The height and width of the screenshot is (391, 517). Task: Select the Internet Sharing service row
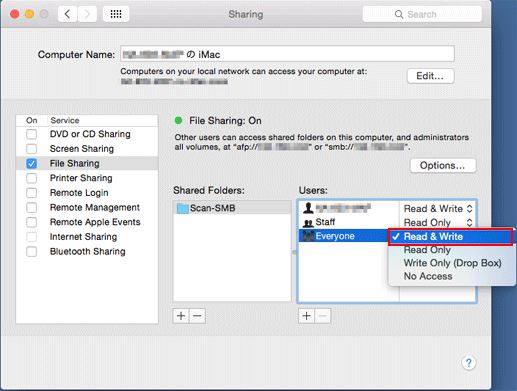pos(87,237)
